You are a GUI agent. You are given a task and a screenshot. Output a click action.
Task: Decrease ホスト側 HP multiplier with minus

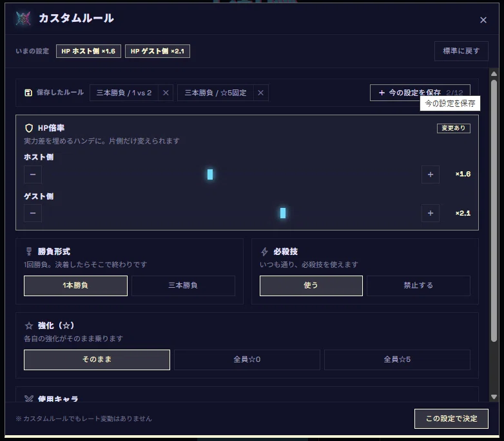33,174
